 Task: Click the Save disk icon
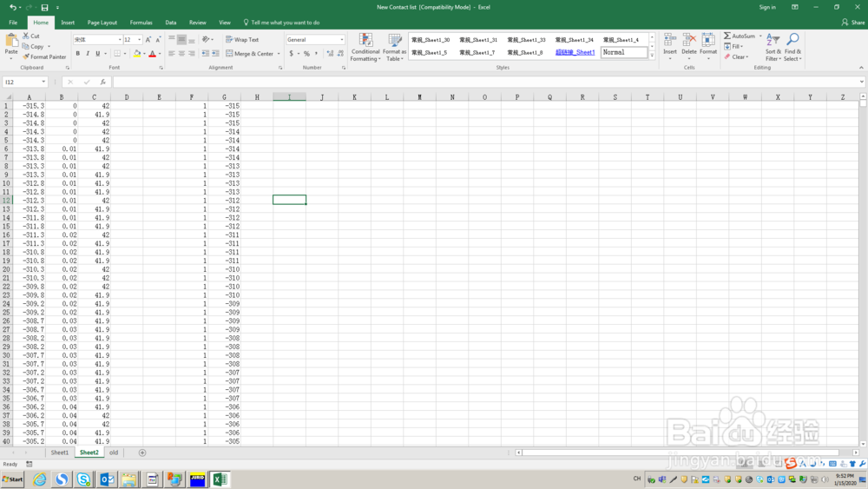coord(44,7)
